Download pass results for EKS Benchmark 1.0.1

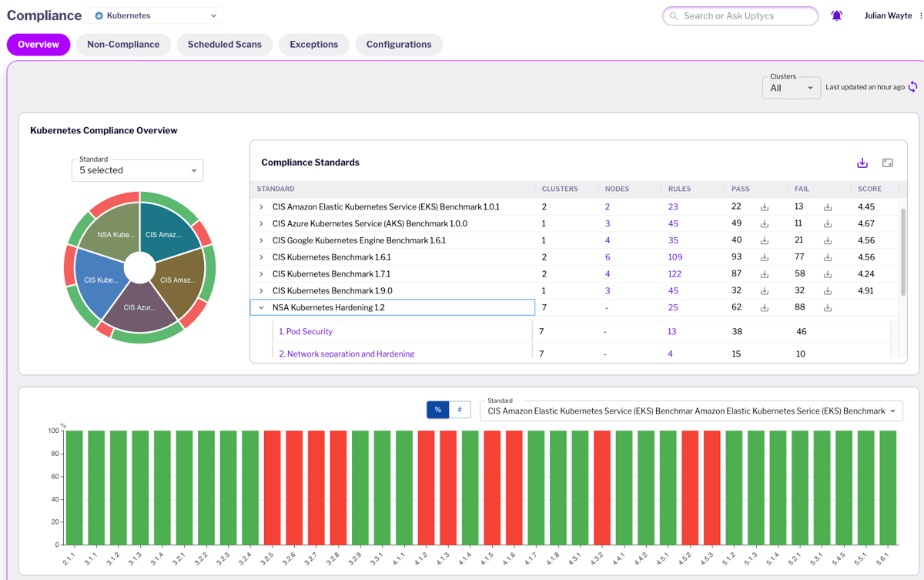pos(765,207)
